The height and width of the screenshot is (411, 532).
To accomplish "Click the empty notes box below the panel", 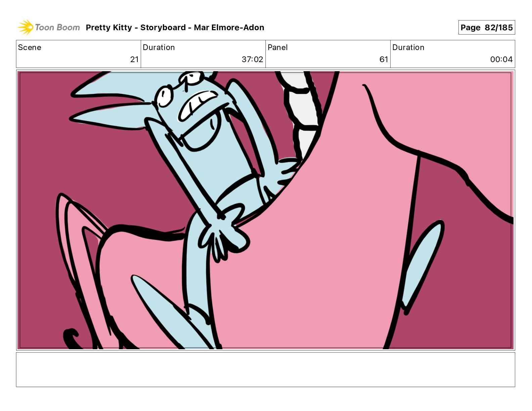I will (265, 369).
